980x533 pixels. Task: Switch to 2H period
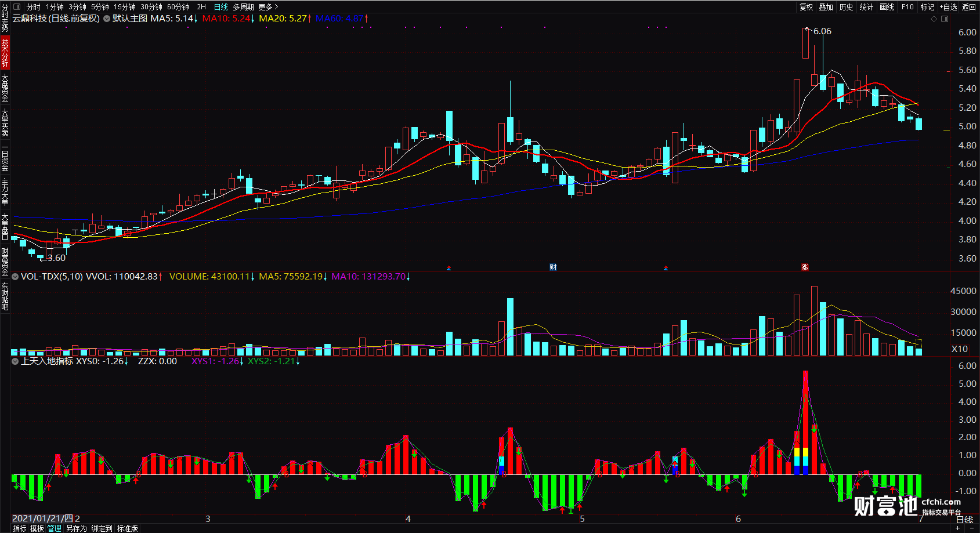pyautogui.click(x=201, y=7)
